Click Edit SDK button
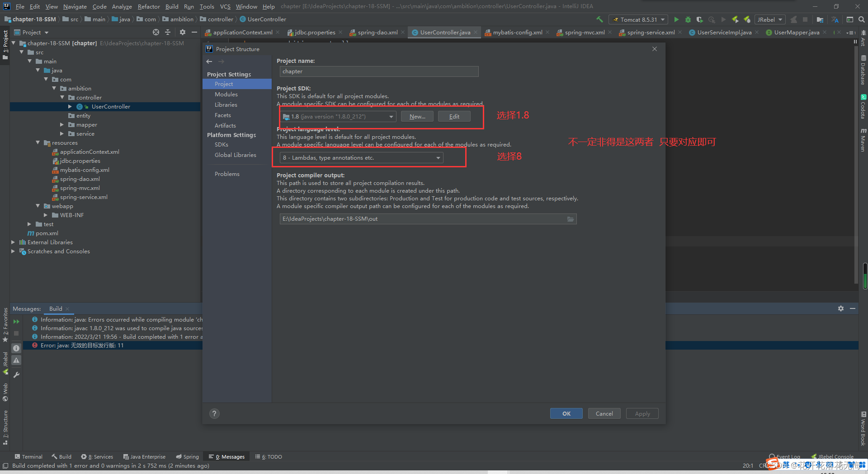 coord(454,117)
